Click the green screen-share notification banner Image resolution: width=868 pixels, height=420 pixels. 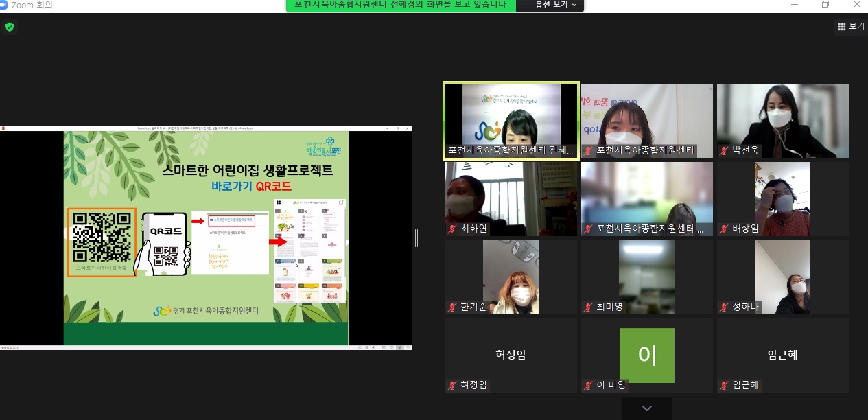(x=401, y=5)
